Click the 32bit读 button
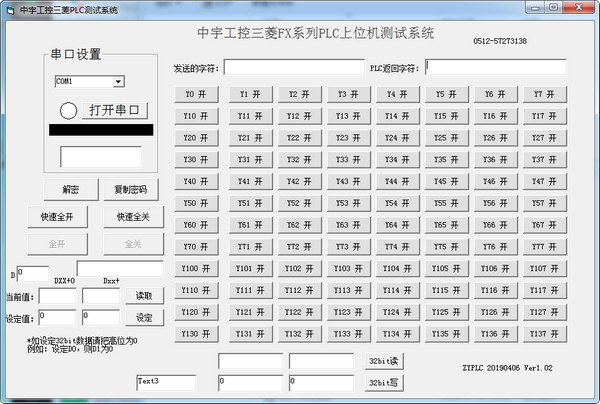Viewport: 600px width, 404px height. tap(384, 361)
